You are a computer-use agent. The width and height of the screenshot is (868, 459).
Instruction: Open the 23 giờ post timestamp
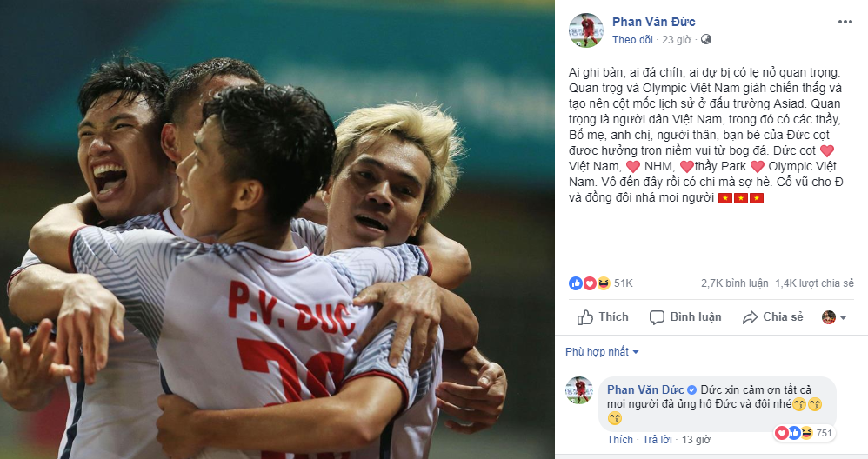tap(677, 40)
